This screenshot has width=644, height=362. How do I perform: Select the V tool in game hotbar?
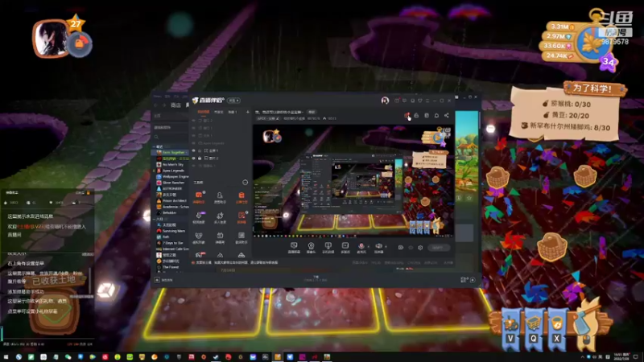pos(510,330)
